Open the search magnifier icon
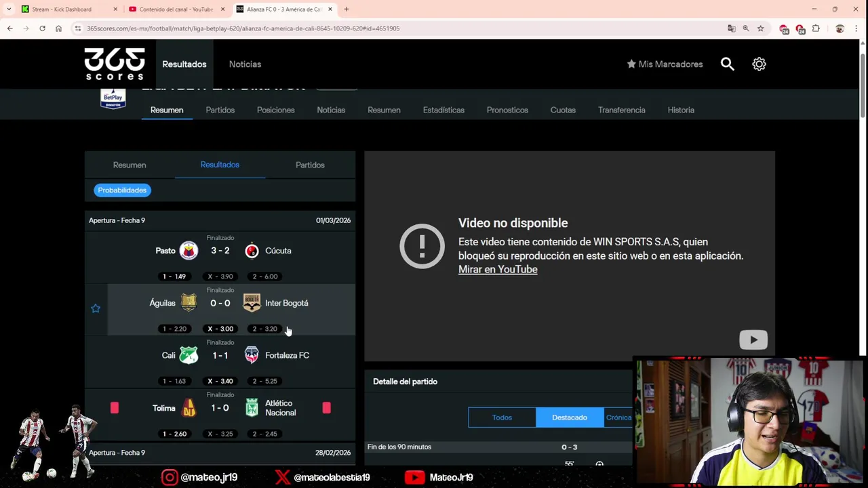 pos(727,64)
